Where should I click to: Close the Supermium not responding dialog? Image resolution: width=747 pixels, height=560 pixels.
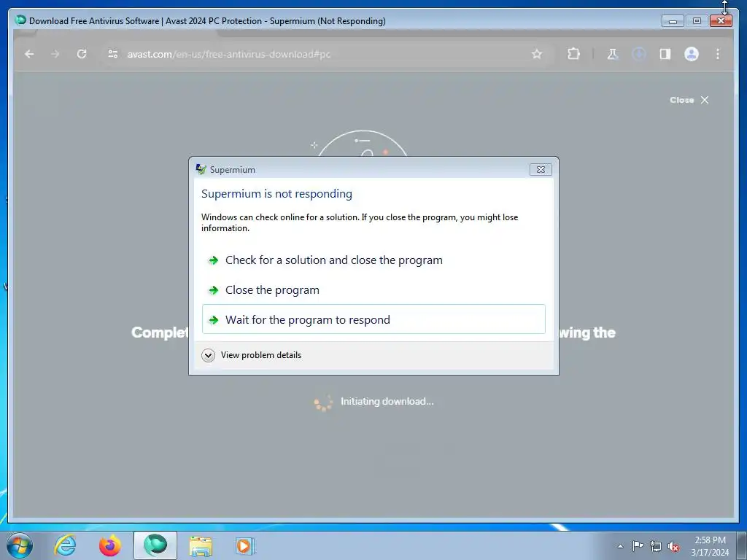[541, 169]
